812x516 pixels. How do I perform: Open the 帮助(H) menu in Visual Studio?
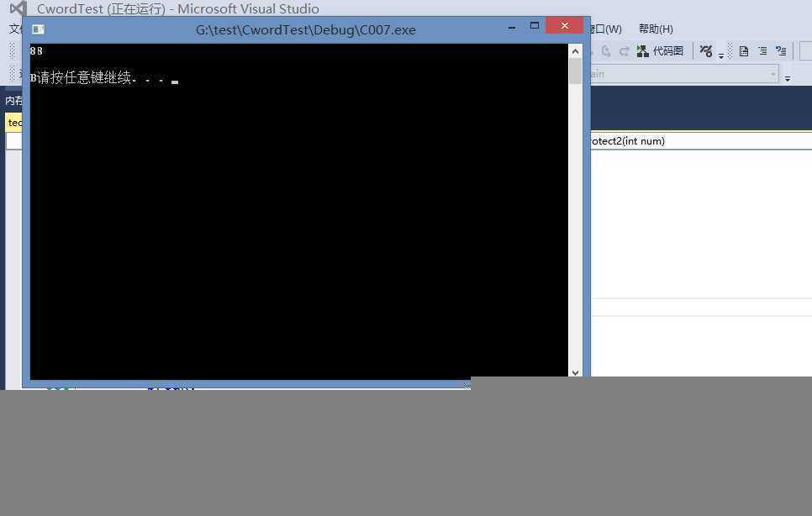point(656,29)
